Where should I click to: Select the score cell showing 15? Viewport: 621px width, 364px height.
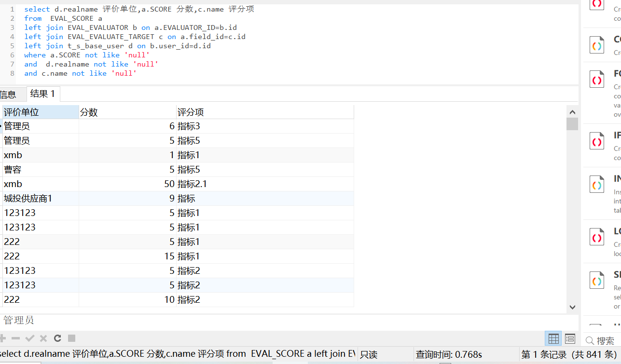click(x=127, y=256)
